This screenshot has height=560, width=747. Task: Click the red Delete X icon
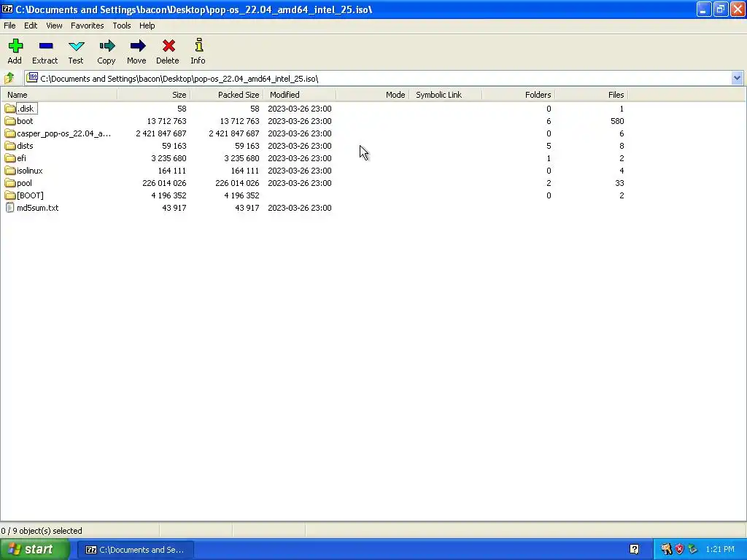169,46
